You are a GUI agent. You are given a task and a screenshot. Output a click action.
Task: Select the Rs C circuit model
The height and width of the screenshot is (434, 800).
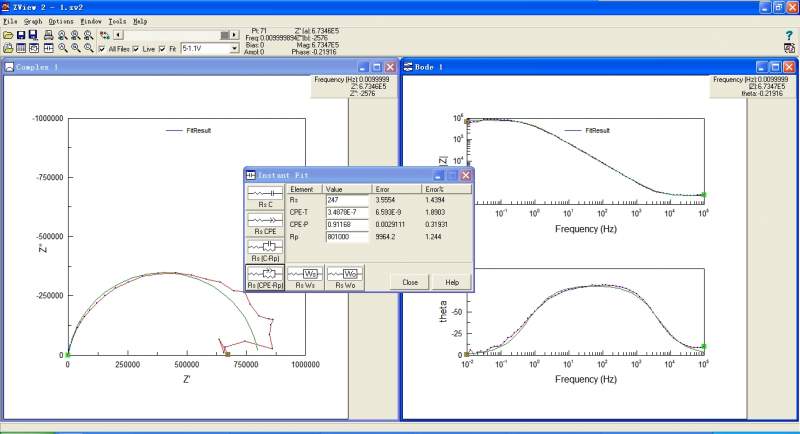(x=265, y=197)
